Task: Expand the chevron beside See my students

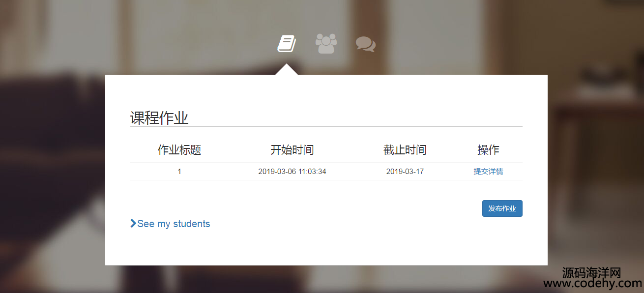Action: 133,224
